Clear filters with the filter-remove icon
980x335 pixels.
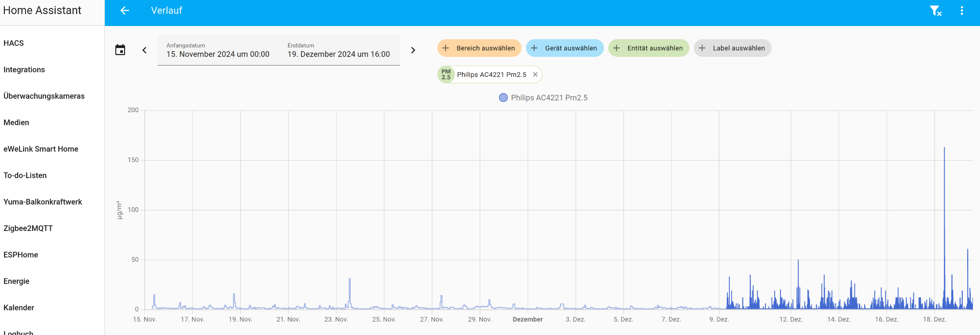[x=935, y=11]
